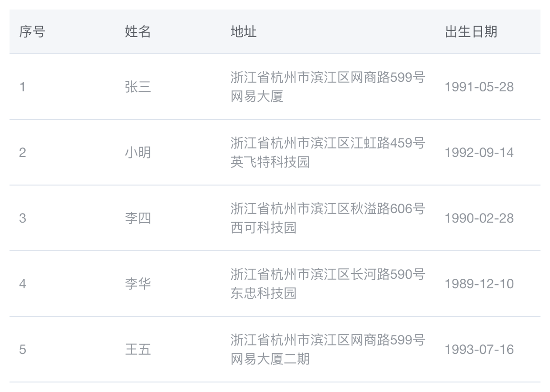Click the 序号 column header
The image size is (550, 392).
click(32, 32)
